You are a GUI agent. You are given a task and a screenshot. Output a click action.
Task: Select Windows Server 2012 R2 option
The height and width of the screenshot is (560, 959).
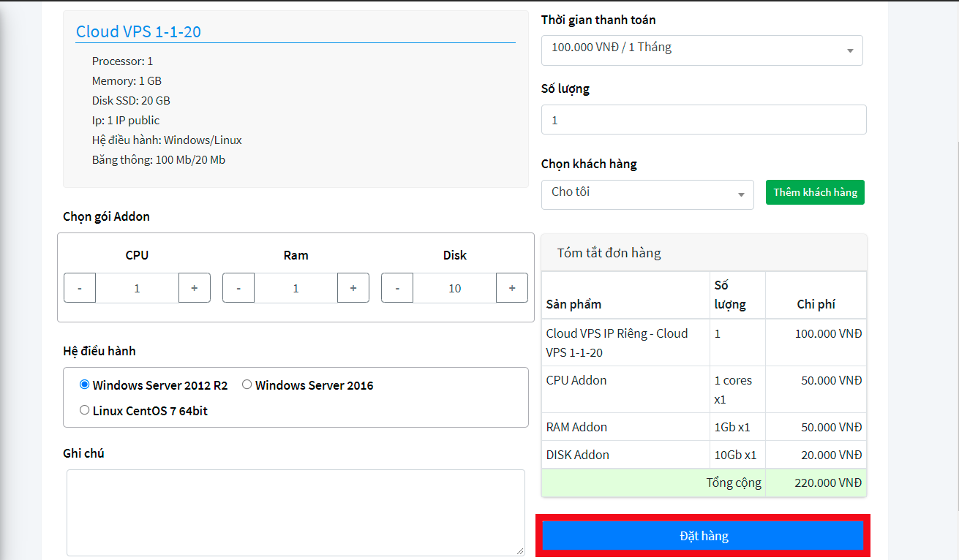tap(85, 385)
